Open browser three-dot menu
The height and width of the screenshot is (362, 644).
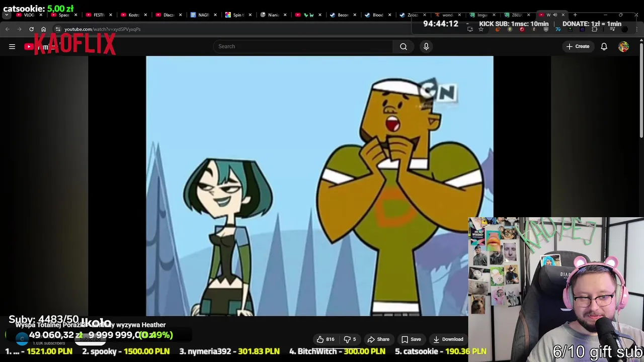tap(637, 29)
